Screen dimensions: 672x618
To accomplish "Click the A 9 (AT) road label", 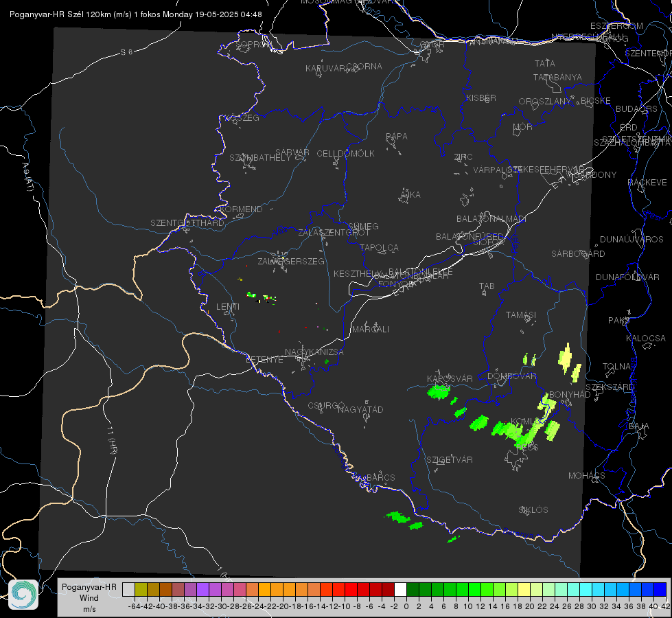I will coord(27,177).
